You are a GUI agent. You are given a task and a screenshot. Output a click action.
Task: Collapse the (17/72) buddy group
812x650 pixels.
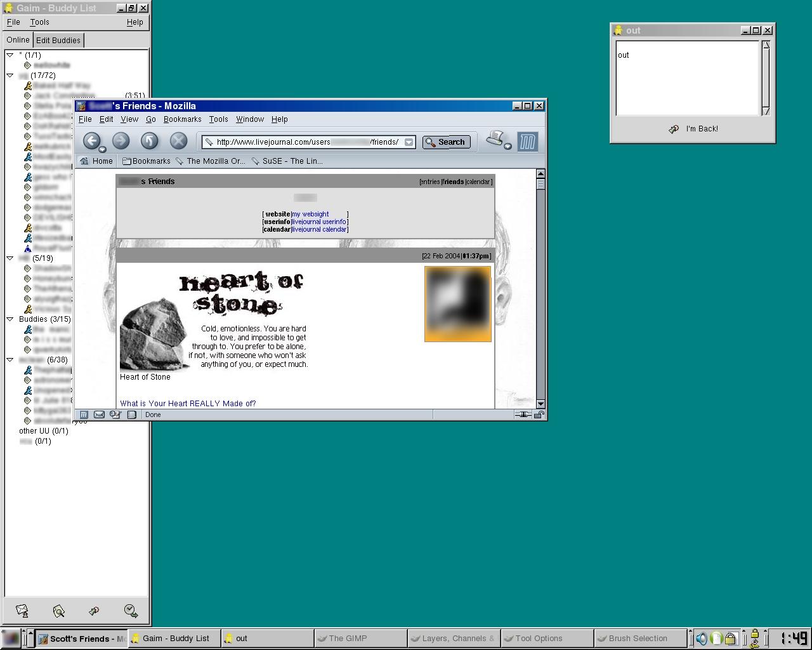10,76
